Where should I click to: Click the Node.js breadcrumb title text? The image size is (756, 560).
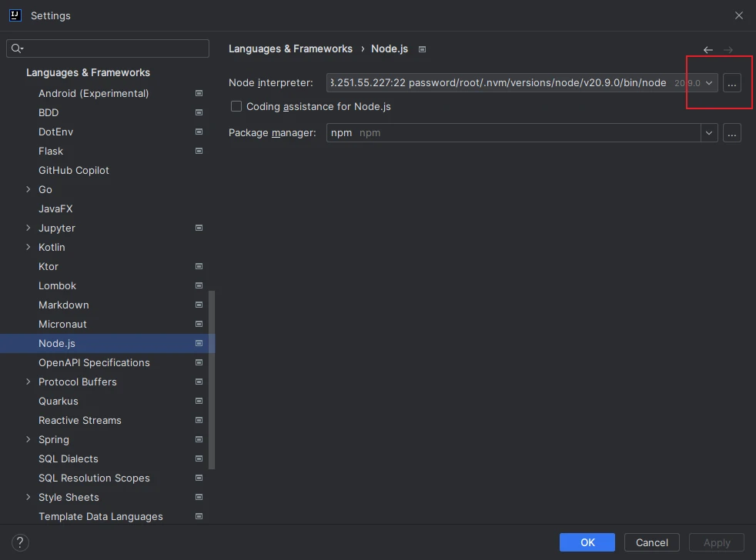[x=390, y=49]
